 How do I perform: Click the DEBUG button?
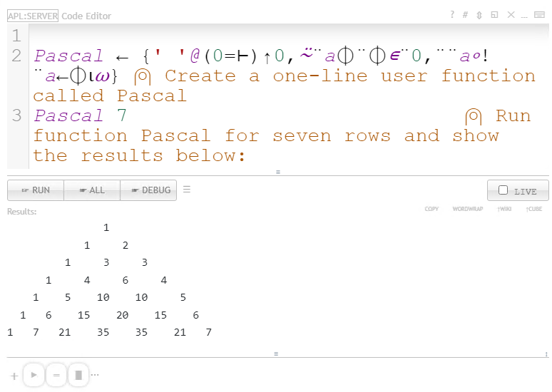148,190
